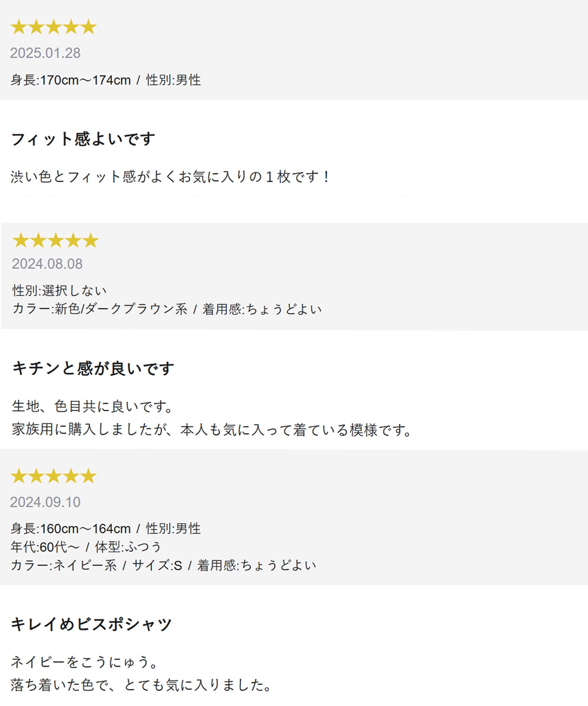Click the 性別:選択しない attribute line
This screenshot has height=706, width=588.
[59, 290]
